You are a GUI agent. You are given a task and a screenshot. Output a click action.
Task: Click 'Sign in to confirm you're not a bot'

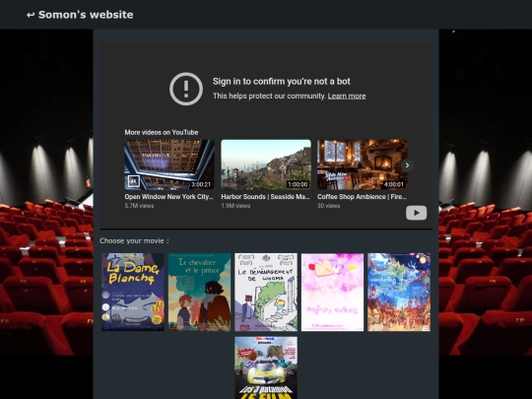pos(281,82)
